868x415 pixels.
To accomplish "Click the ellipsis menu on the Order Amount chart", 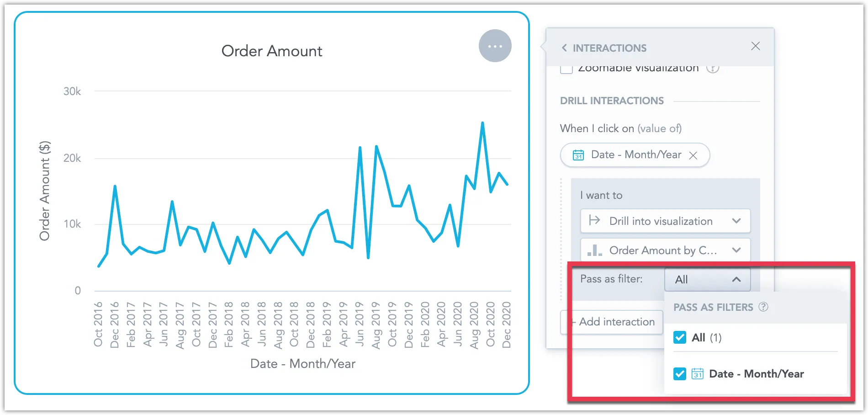I will click(x=495, y=46).
